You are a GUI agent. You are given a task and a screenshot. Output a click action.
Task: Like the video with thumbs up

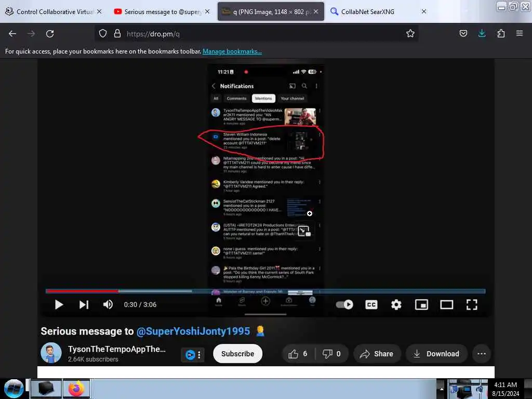[x=298, y=354]
